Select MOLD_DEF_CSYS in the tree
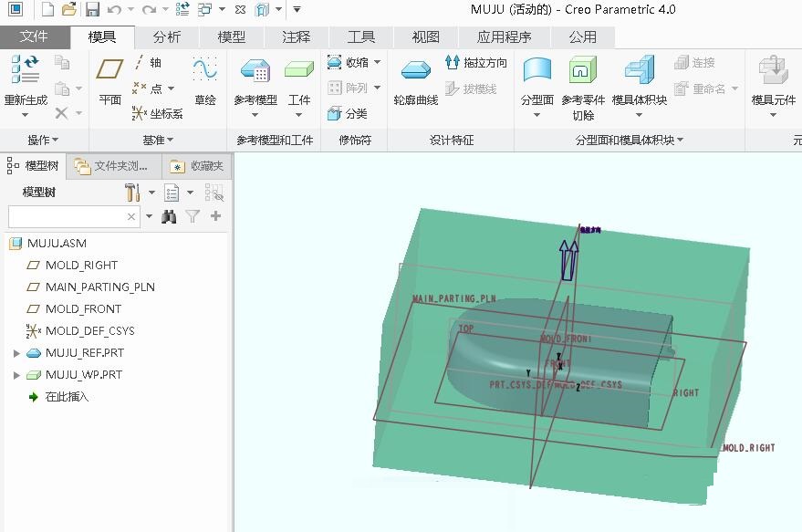Viewport: 802px width, 532px height. pyautogui.click(x=79, y=331)
